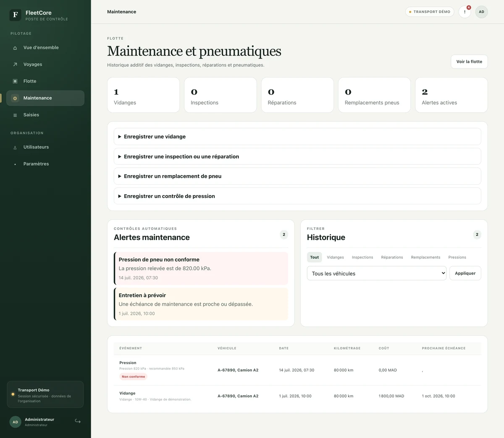This screenshot has width=504, height=438.
Task: Select Saisies in the sidebar
Action: click(45, 115)
